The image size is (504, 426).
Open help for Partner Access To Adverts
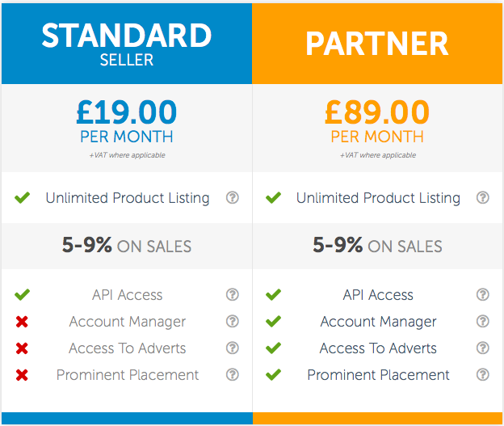coord(482,348)
